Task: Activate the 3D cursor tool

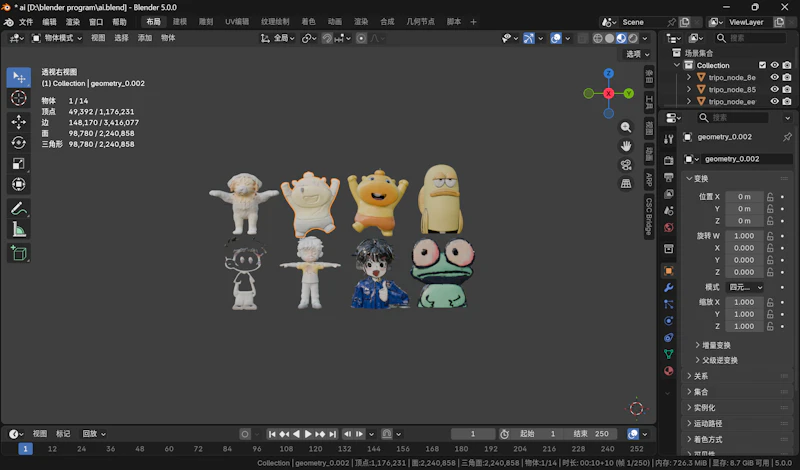Action: click(x=19, y=98)
